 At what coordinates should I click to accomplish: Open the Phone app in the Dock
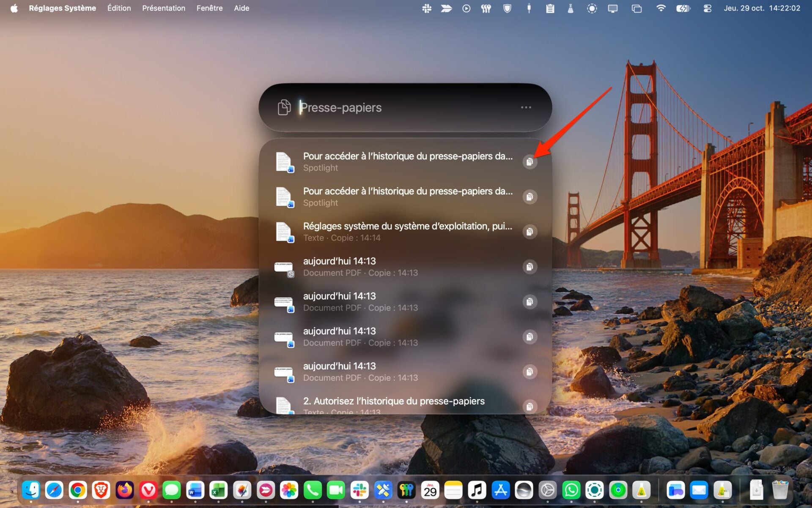tap(313, 490)
